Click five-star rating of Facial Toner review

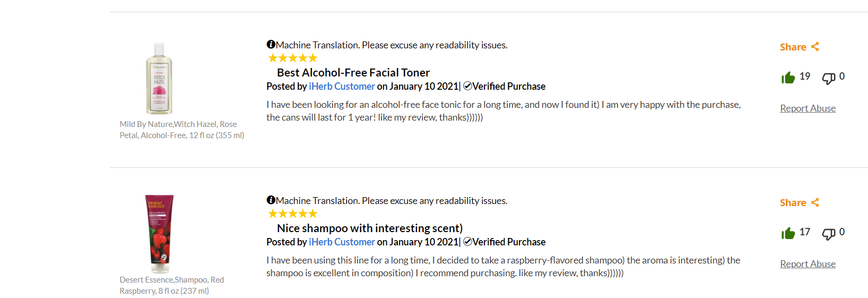point(293,58)
